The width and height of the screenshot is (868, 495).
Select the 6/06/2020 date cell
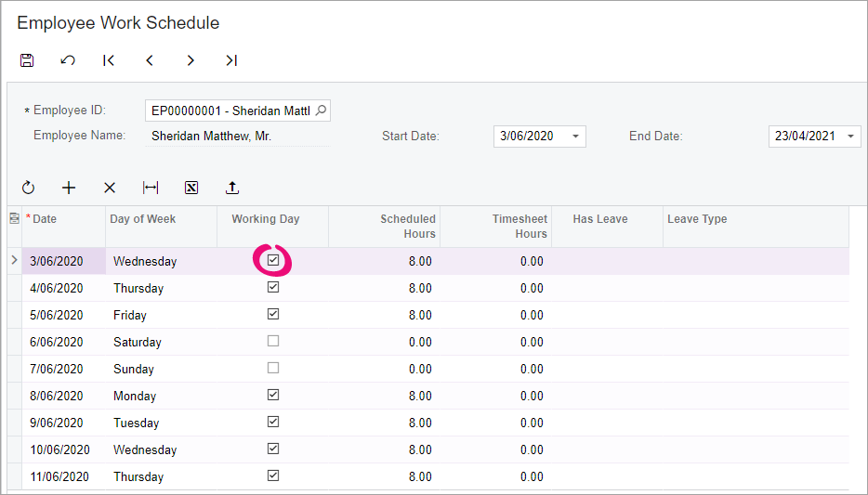64,342
